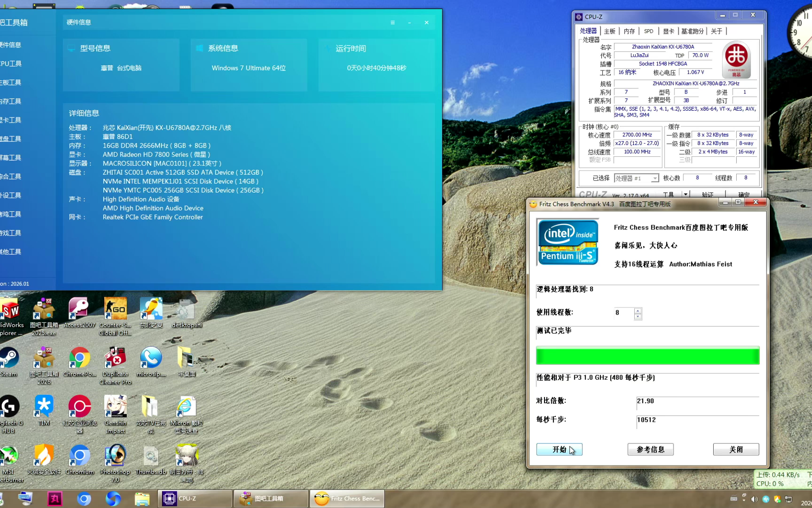Click the 参考信息 button
Image resolution: width=812 pixels, height=508 pixels.
click(x=650, y=449)
